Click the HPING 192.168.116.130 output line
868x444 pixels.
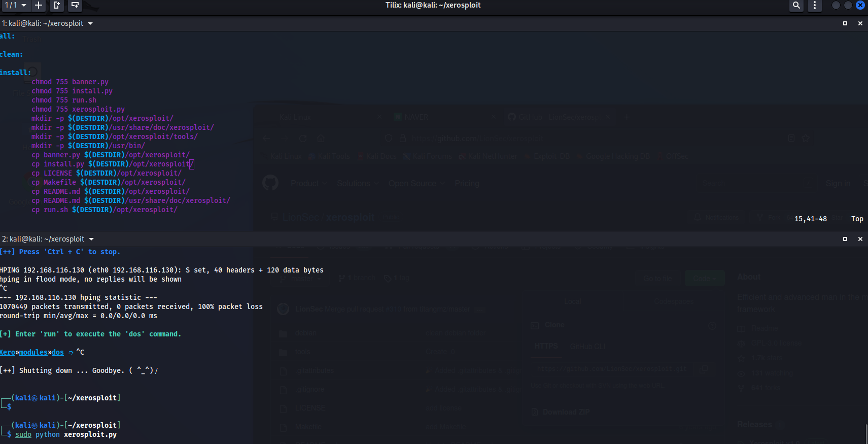162,270
